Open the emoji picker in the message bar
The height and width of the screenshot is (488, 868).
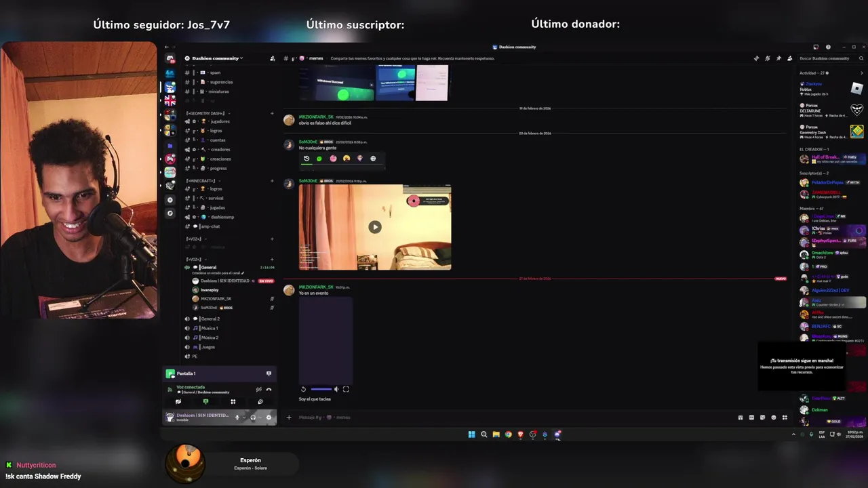[x=774, y=418]
